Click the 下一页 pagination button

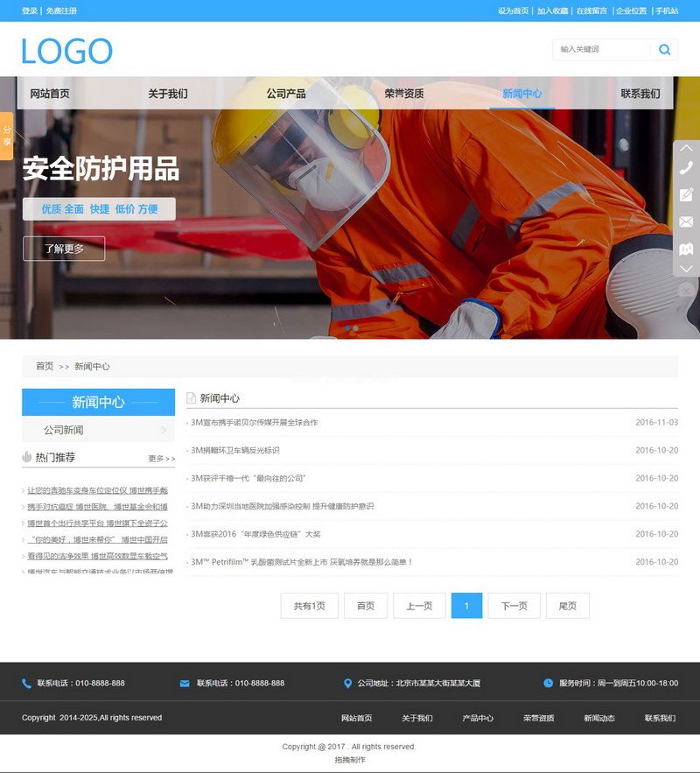[x=514, y=606]
